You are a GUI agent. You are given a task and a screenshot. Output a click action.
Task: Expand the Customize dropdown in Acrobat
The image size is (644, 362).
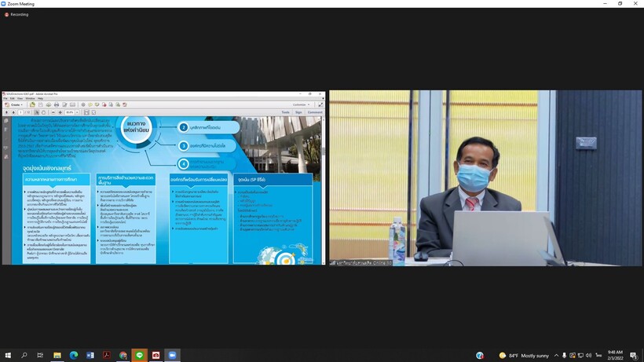301,104
